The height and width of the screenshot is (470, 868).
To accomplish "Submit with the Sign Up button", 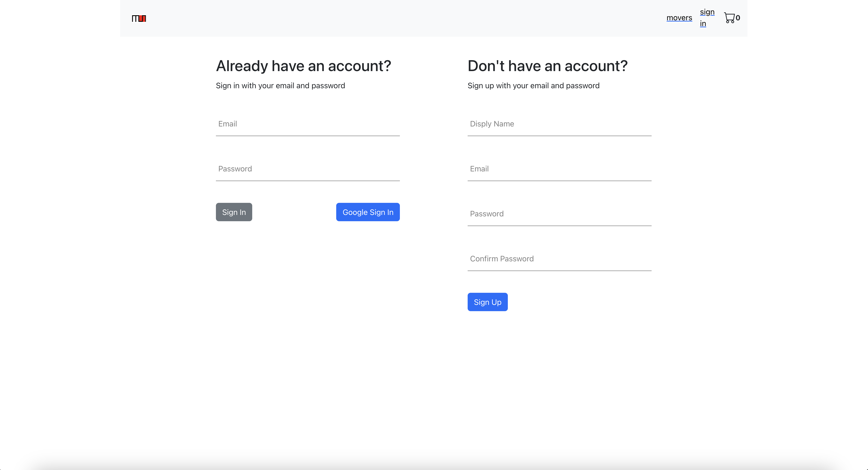I will click(487, 302).
